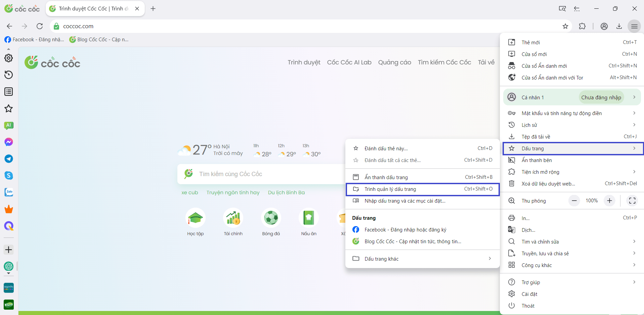Expand the Lịch sử submenu
This screenshot has width=644, height=315.
(x=572, y=125)
